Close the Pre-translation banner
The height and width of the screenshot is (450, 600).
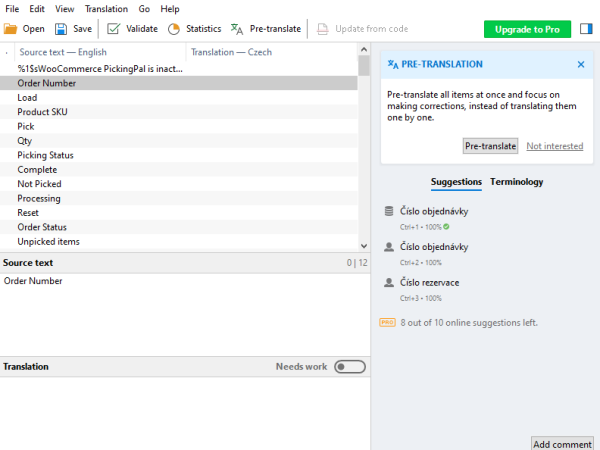[x=581, y=64]
